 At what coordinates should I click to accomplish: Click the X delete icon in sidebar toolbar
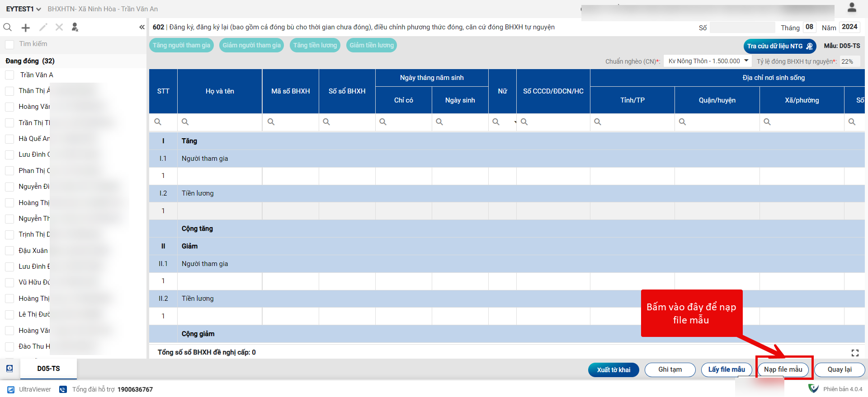[x=59, y=28]
